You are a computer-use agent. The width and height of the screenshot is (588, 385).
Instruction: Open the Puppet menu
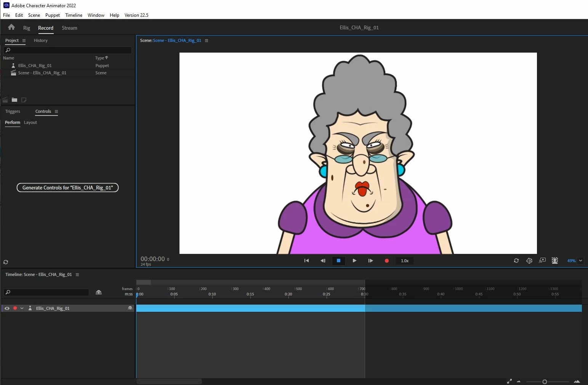pyautogui.click(x=53, y=15)
